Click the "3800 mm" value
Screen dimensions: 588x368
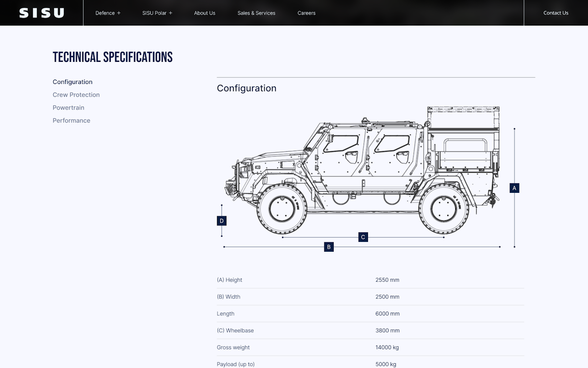tap(387, 331)
